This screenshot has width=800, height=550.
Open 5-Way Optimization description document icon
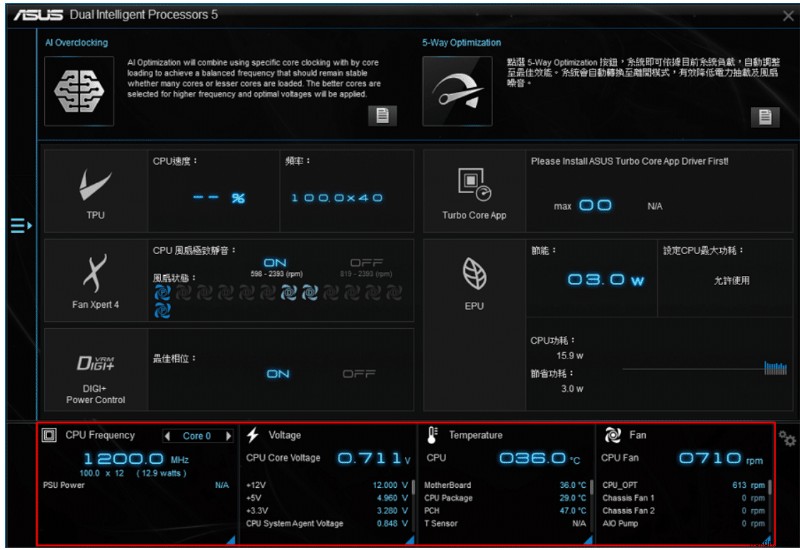pos(765,117)
